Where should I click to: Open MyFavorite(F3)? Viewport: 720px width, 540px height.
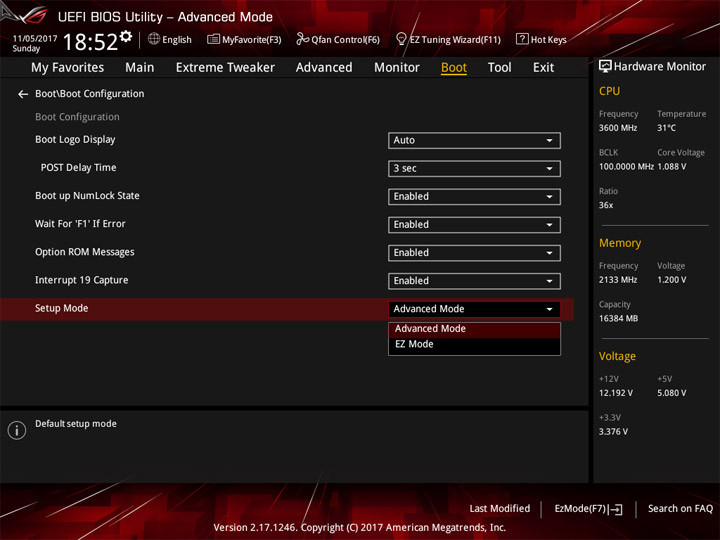pyautogui.click(x=244, y=39)
